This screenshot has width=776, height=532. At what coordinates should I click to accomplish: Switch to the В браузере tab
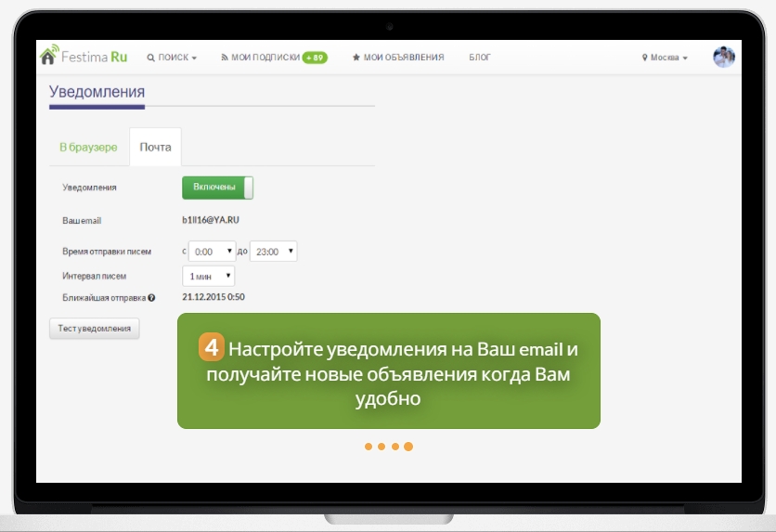pos(88,148)
